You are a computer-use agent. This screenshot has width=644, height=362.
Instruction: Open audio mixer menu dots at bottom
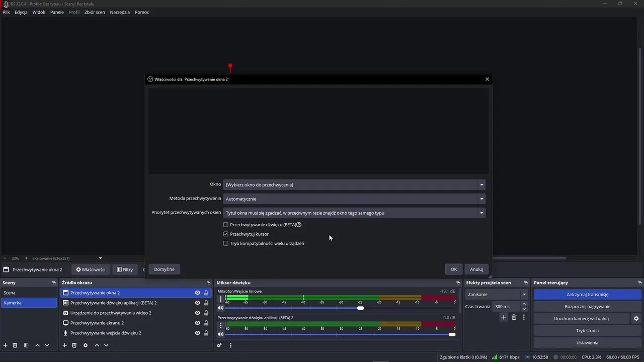[231, 345]
